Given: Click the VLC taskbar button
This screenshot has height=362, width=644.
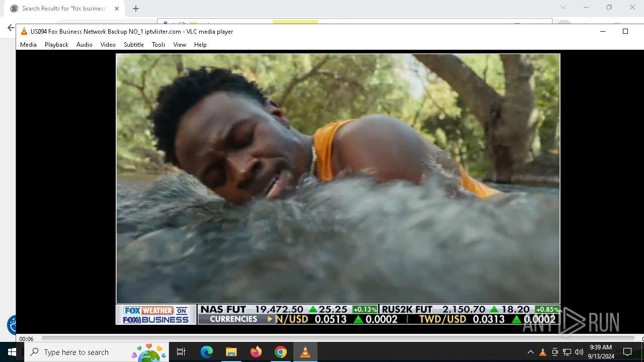Looking at the screenshot, I should pyautogui.click(x=305, y=352).
